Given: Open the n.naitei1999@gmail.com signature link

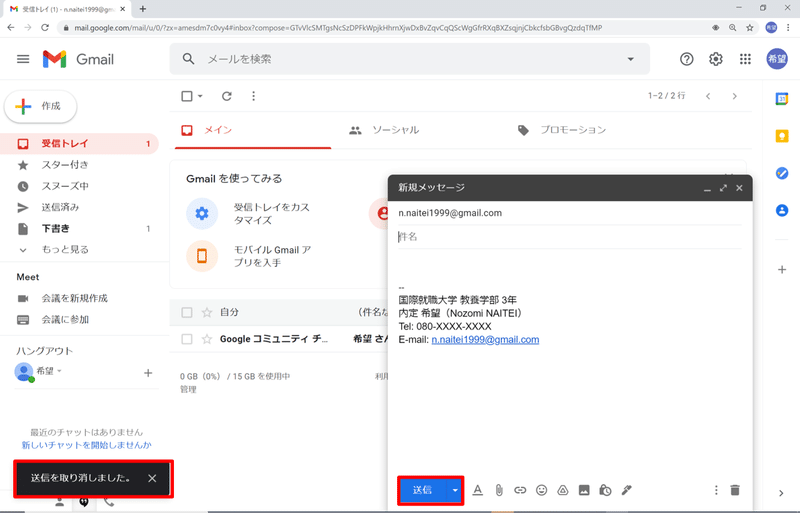Looking at the screenshot, I should (485, 339).
